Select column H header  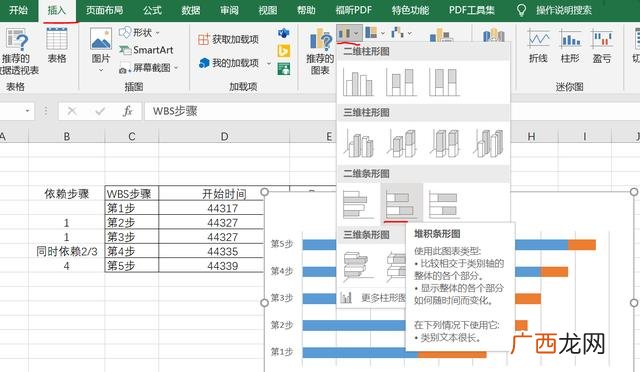(531, 136)
